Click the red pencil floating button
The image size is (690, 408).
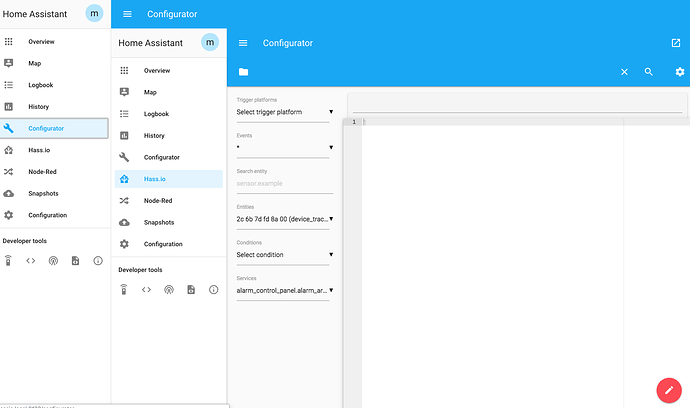667,388
